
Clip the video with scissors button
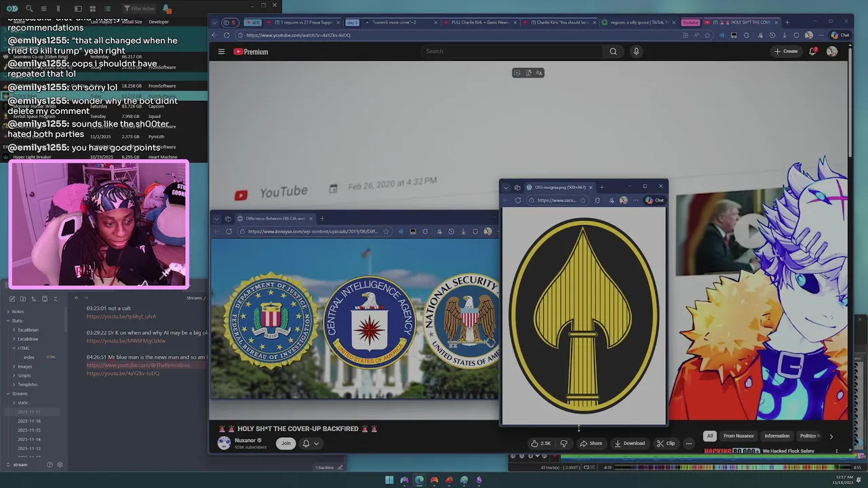pyautogui.click(x=666, y=443)
